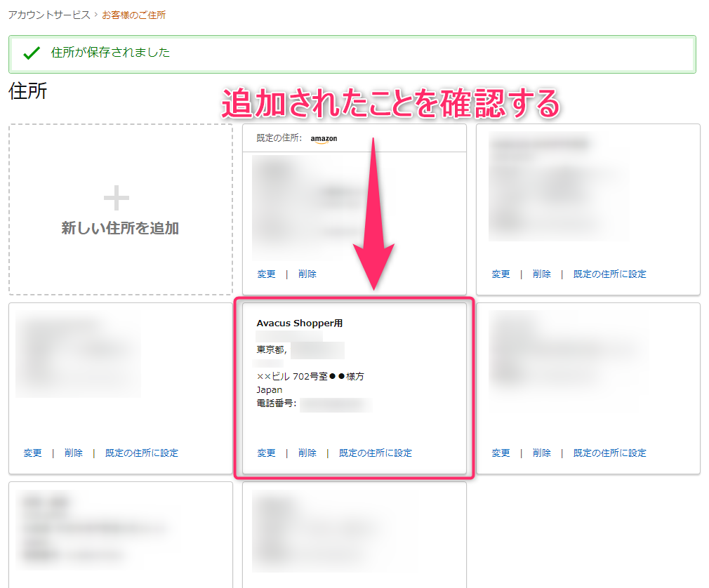Set card right of default address as 既定
The image size is (709, 588).
(609, 274)
